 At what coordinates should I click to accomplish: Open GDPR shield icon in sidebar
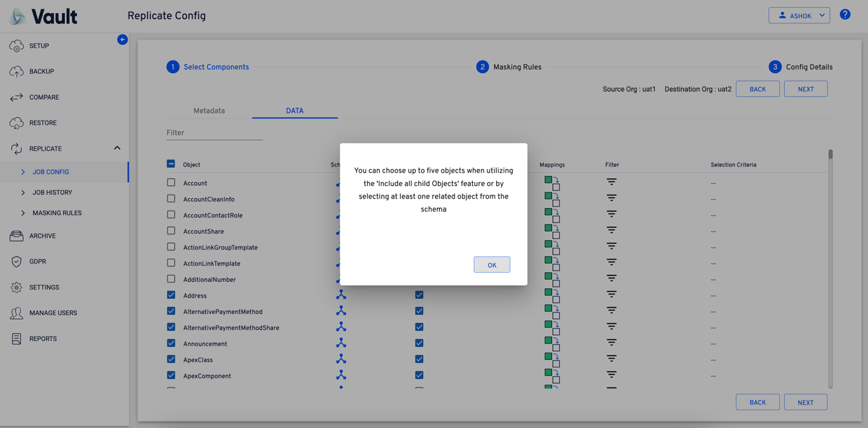point(16,262)
